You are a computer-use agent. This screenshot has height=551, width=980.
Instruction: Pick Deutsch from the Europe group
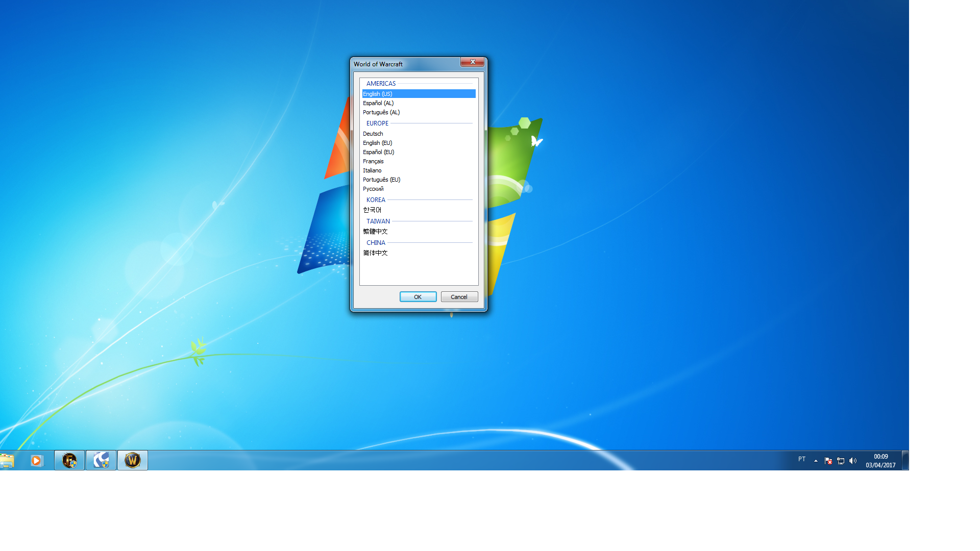pyautogui.click(x=419, y=134)
